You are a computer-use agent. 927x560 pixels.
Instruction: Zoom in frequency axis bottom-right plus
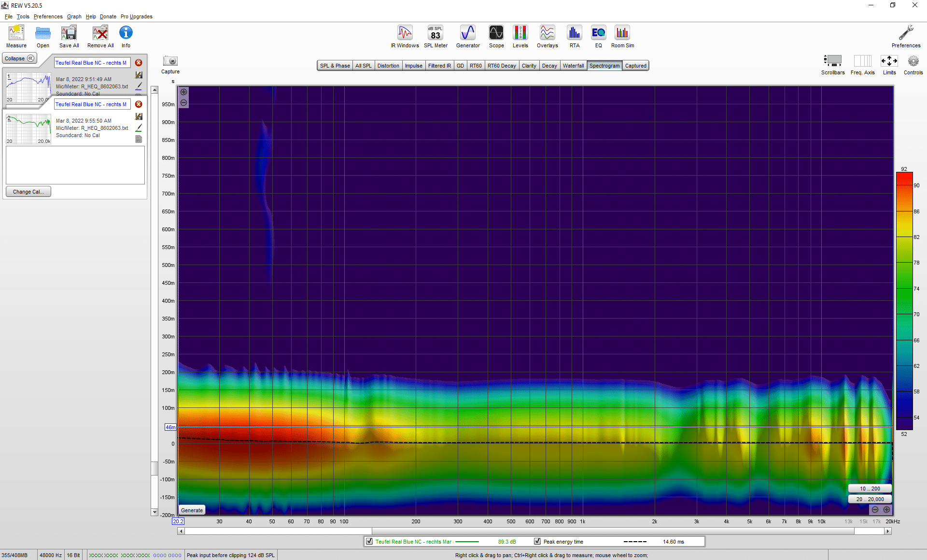[x=886, y=510]
